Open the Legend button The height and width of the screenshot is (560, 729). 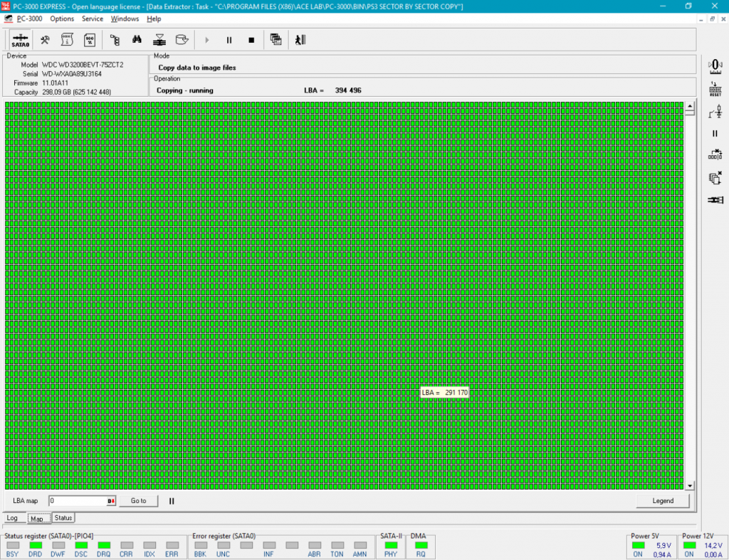coord(662,501)
